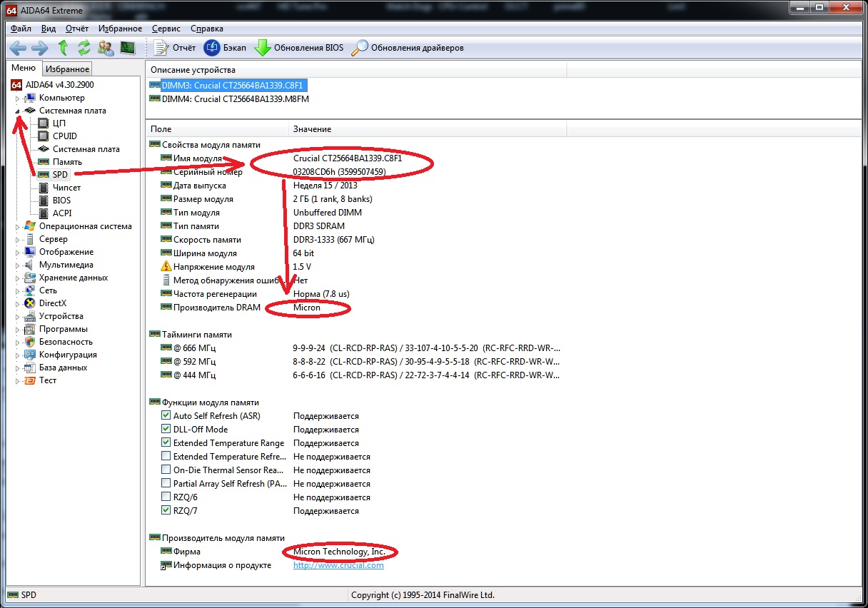Click Обновления драйверов toolbar button
This screenshot has height=608, width=868.
click(408, 48)
